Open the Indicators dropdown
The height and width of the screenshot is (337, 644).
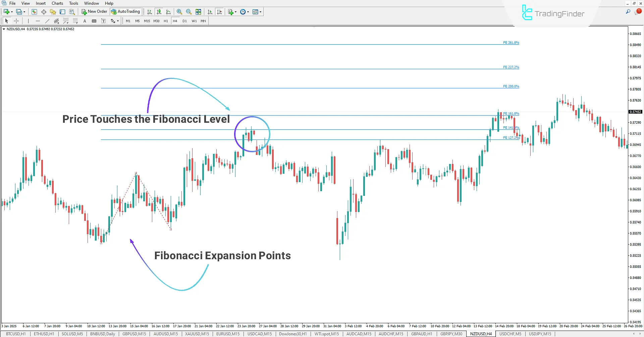231,12
